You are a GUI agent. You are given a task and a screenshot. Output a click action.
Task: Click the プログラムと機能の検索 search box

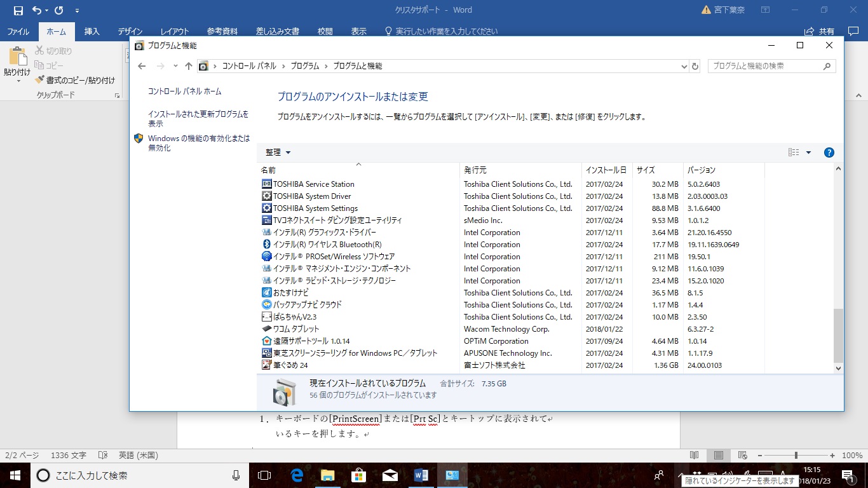(765, 66)
